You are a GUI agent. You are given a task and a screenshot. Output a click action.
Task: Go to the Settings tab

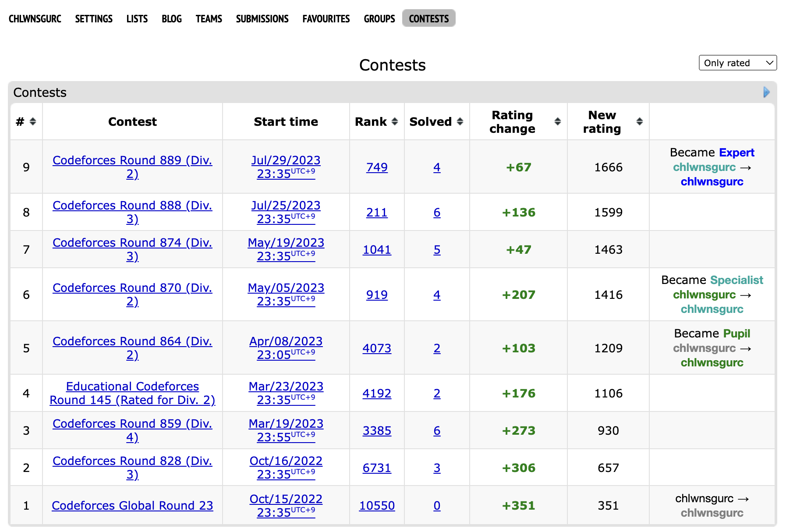[x=94, y=18]
